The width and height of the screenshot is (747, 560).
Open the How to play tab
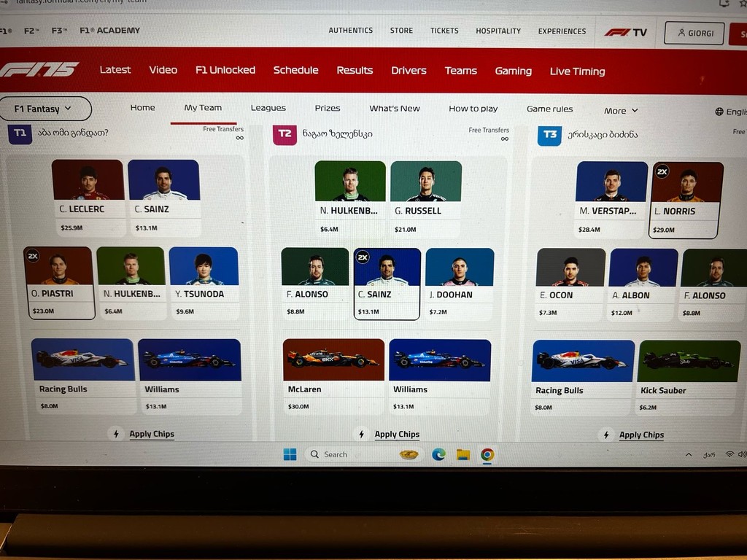(x=473, y=109)
